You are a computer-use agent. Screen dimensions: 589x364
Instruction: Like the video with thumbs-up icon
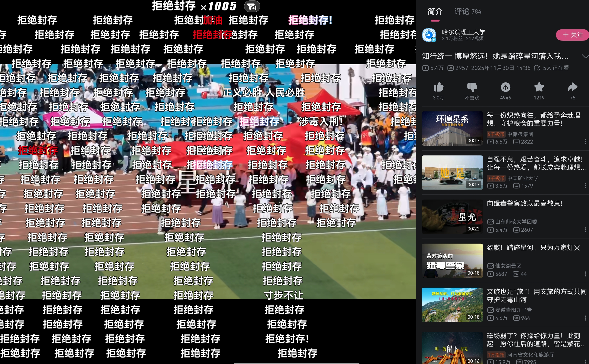tap(438, 87)
